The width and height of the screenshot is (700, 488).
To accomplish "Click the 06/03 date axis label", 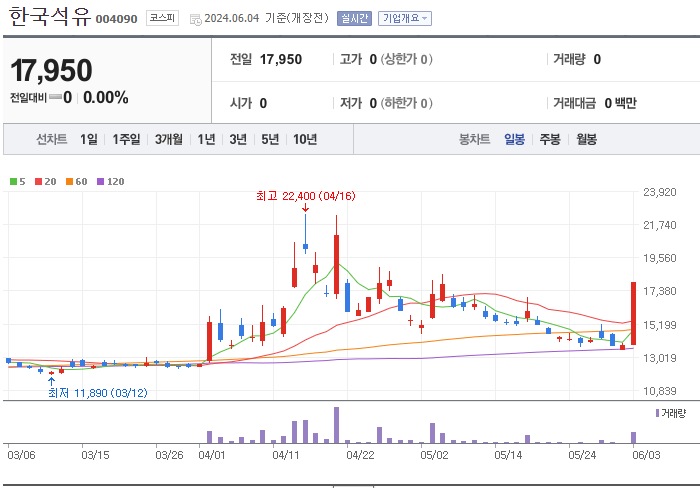I will 646,455.
